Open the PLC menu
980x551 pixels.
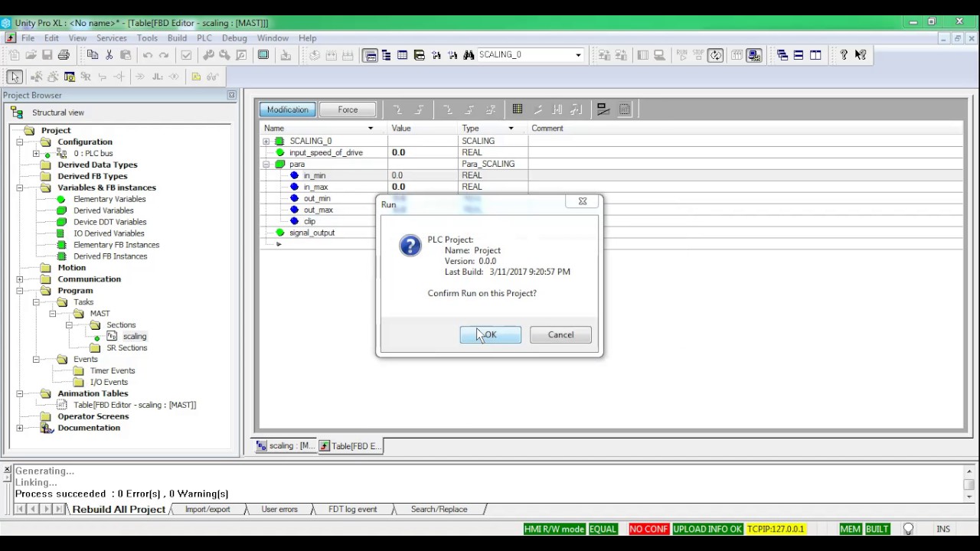click(204, 37)
